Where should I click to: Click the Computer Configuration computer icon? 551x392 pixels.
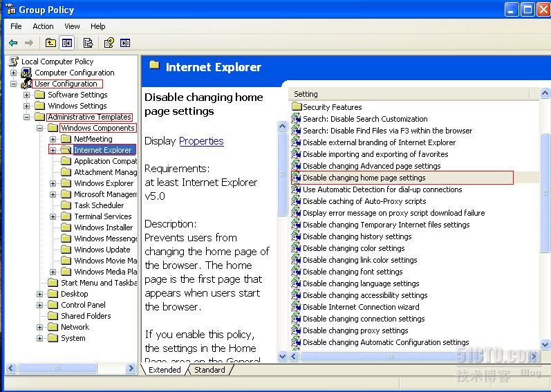(x=26, y=73)
